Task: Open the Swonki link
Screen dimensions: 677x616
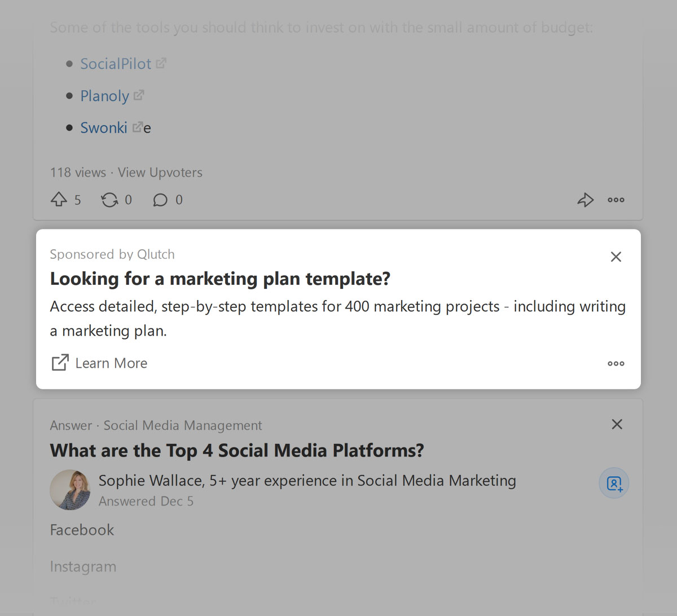Action: (104, 127)
